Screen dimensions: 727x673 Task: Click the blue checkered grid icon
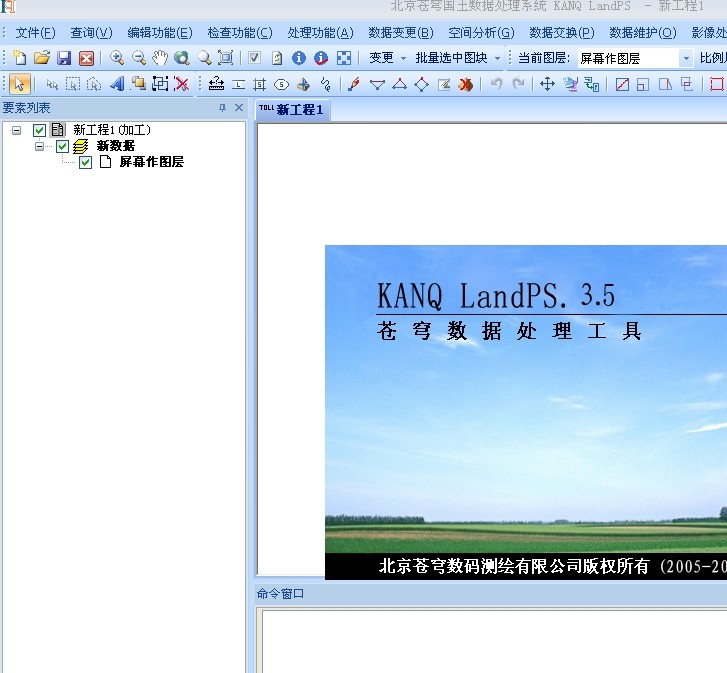coord(344,58)
